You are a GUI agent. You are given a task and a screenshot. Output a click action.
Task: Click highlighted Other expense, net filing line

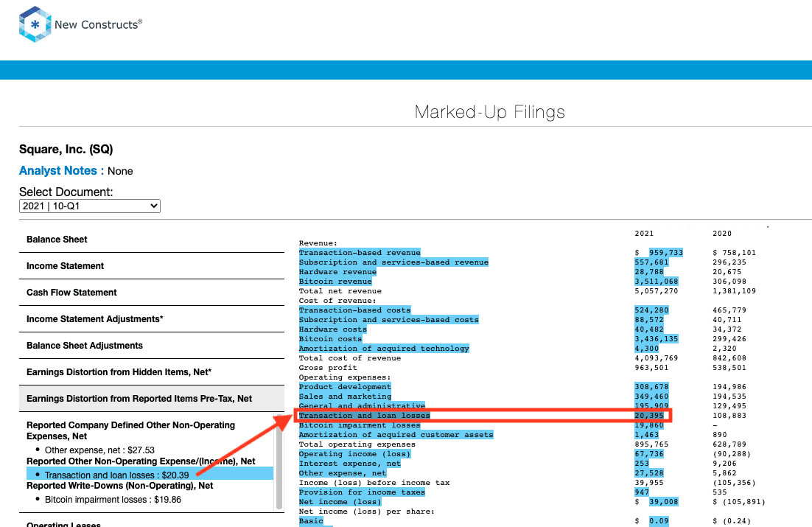(343, 473)
